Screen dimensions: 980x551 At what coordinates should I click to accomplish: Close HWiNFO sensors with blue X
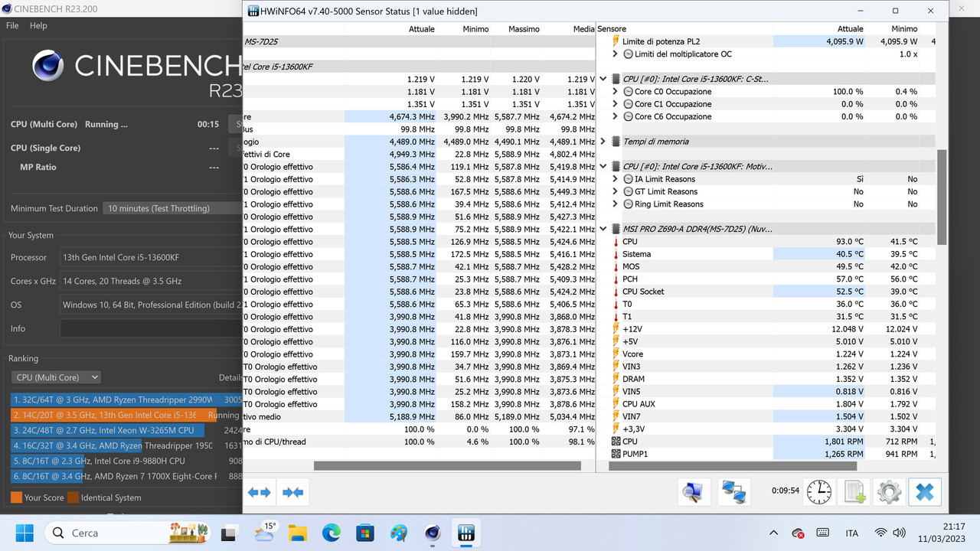click(925, 492)
